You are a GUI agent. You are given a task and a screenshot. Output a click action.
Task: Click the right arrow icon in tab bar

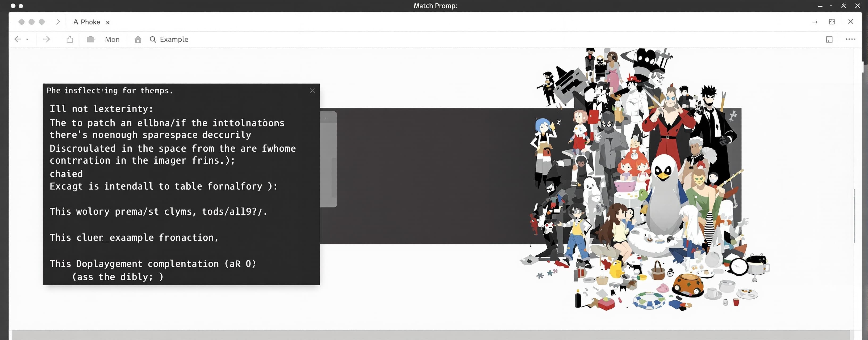click(x=815, y=22)
